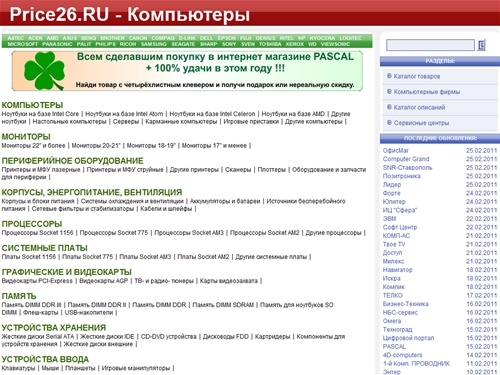
Task: Open the Сканеры link
Action: pyautogui.click(x=238, y=170)
